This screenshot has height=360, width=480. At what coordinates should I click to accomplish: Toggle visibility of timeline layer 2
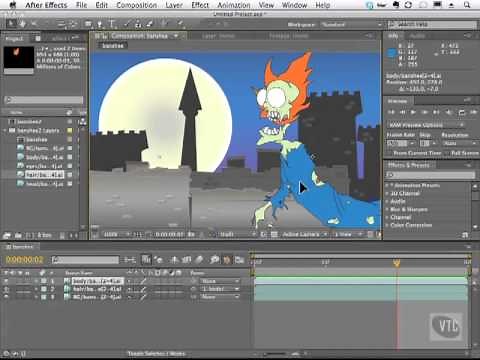pyautogui.click(x=6, y=289)
